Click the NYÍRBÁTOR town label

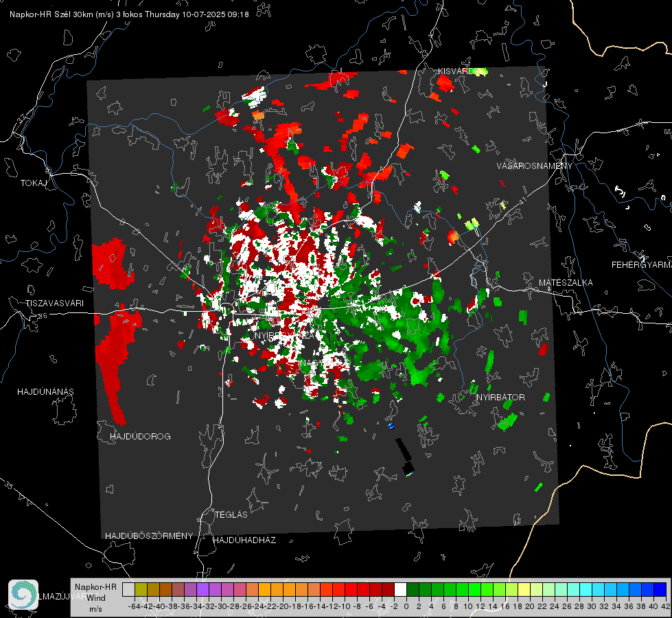point(500,397)
